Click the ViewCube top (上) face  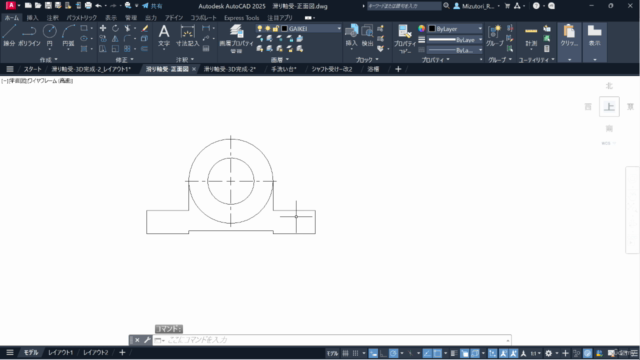click(x=609, y=107)
